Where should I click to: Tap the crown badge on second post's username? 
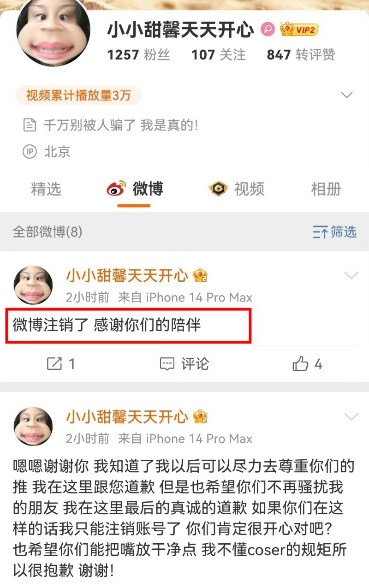pyautogui.click(x=200, y=417)
